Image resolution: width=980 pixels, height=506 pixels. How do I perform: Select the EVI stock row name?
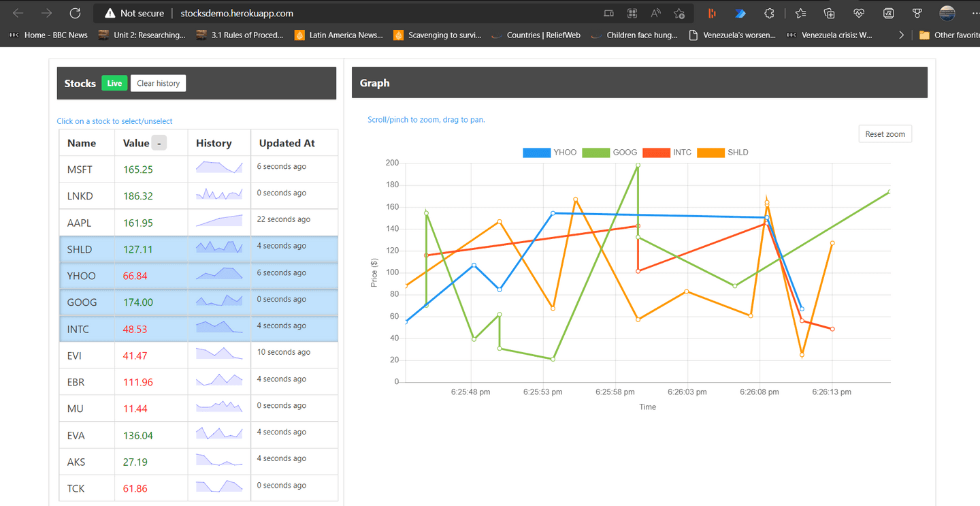pyautogui.click(x=74, y=355)
